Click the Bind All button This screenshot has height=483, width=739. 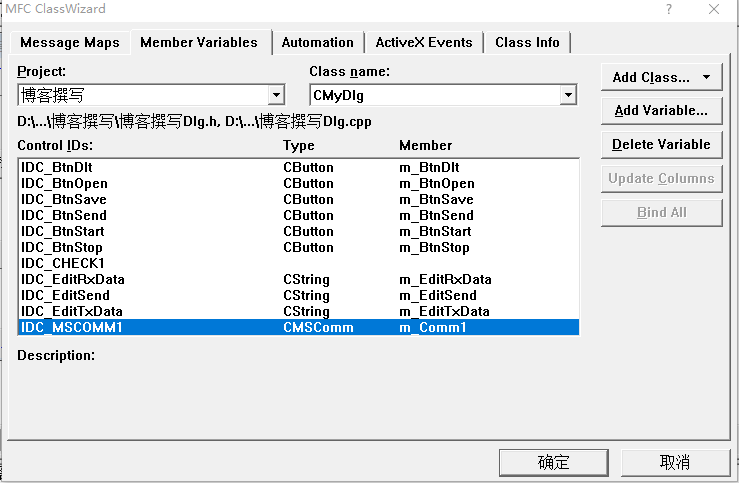pos(661,213)
